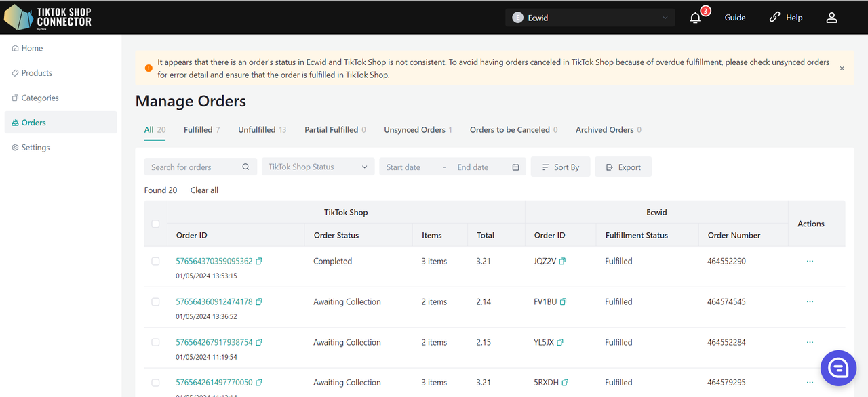Open actions menu for order 464579295
The height and width of the screenshot is (397, 868).
point(810,382)
